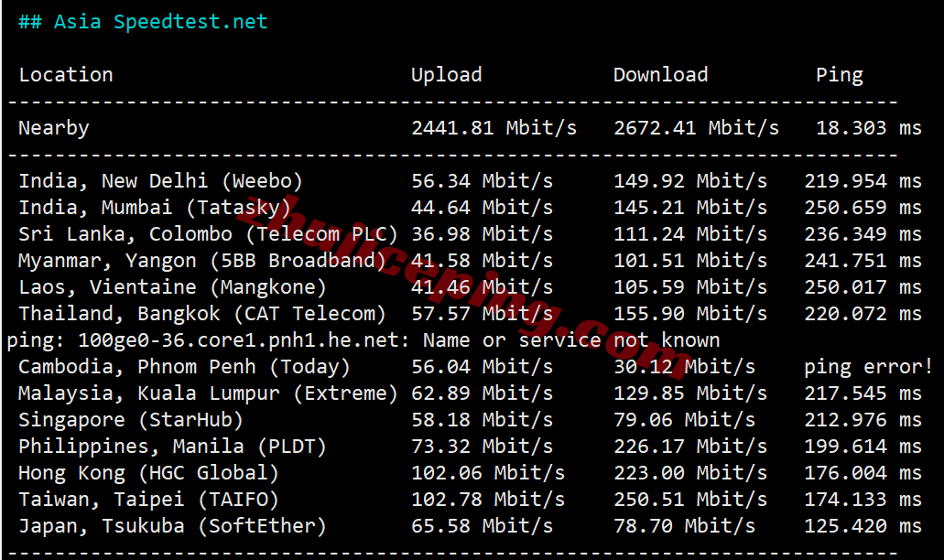Screen dimensions: 944x560
Task: Click the 'Ping' column header
Action: [840, 75]
